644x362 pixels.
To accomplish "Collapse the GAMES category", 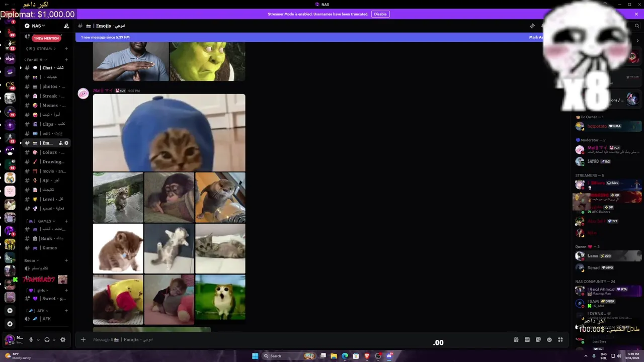I will pos(40,221).
